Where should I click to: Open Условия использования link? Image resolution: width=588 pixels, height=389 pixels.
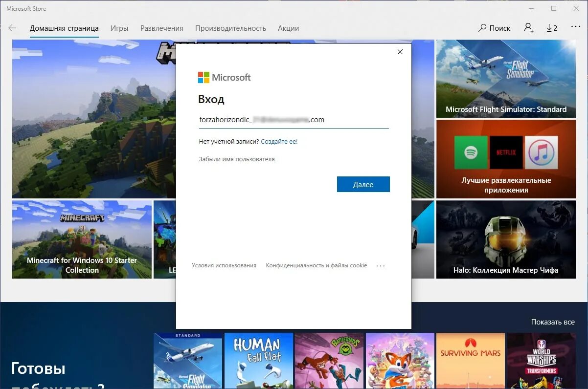coord(224,265)
